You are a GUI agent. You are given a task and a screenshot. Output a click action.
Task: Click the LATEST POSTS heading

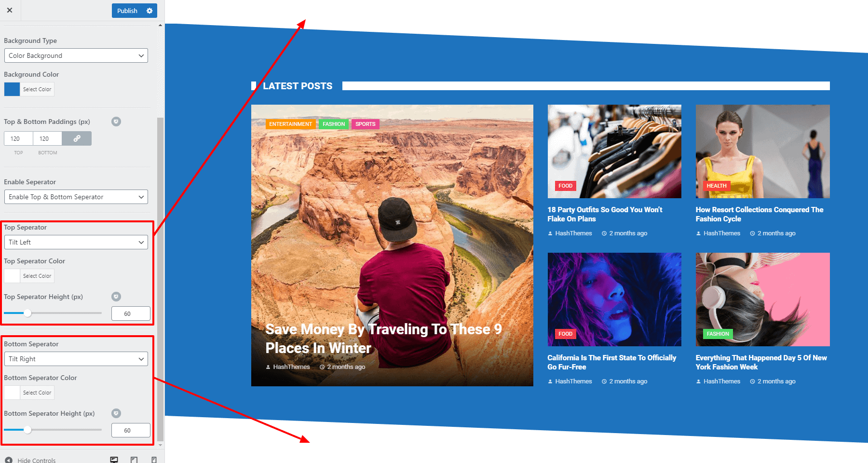298,86
